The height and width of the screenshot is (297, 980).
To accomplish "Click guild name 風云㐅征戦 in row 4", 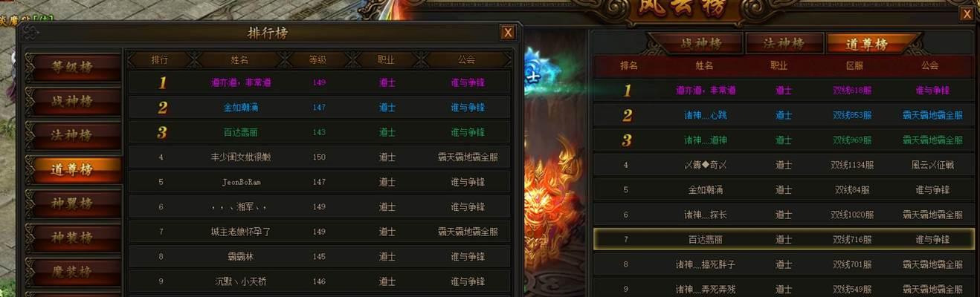I will pyautogui.click(x=932, y=165).
